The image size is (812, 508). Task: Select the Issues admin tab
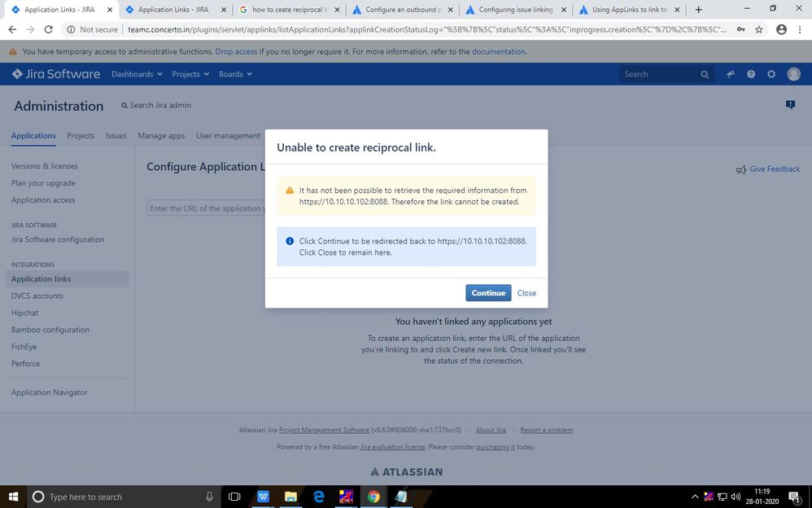(116, 136)
